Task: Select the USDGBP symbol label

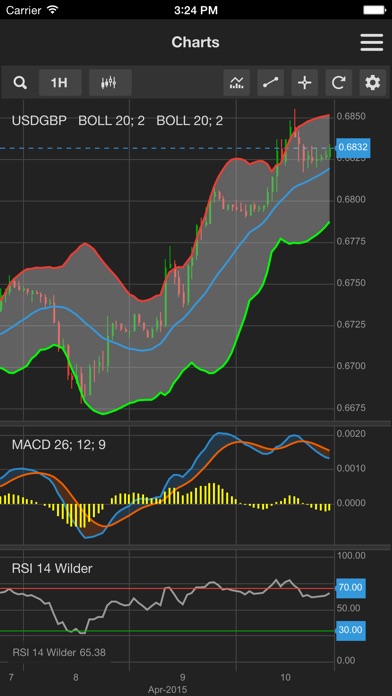Action: pyautogui.click(x=39, y=121)
